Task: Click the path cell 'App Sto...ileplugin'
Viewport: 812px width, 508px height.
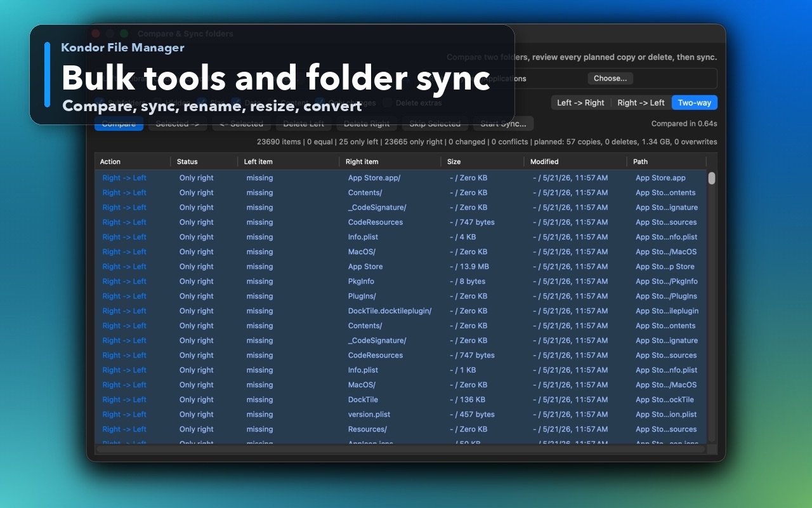Action: tap(667, 311)
